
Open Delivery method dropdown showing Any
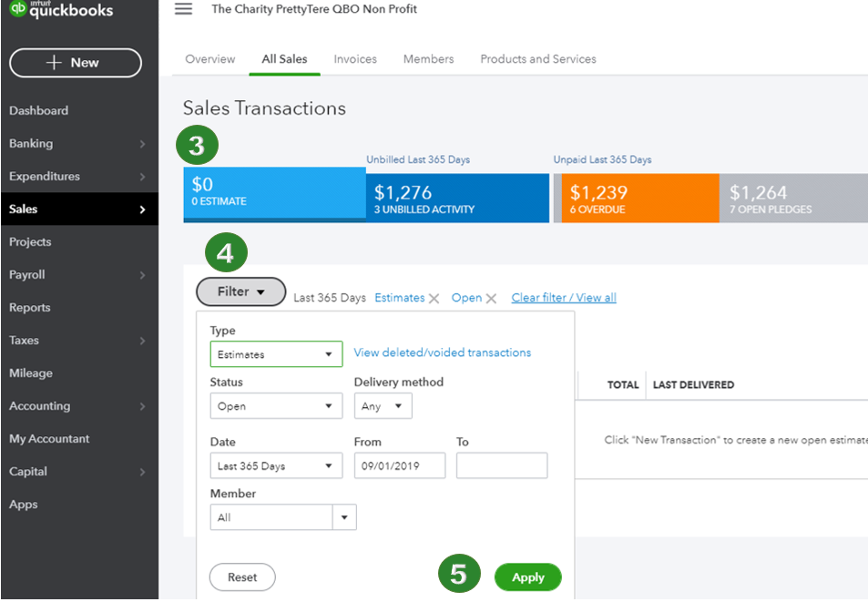pos(383,406)
